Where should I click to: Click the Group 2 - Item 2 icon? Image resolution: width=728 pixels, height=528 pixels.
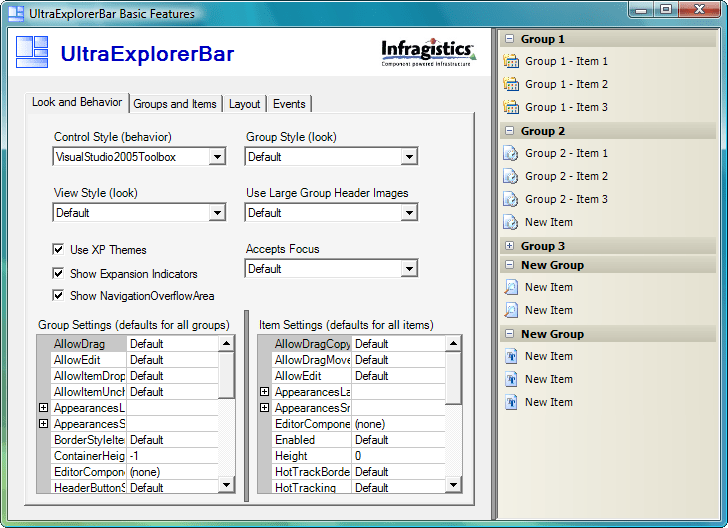pyautogui.click(x=511, y=176)
